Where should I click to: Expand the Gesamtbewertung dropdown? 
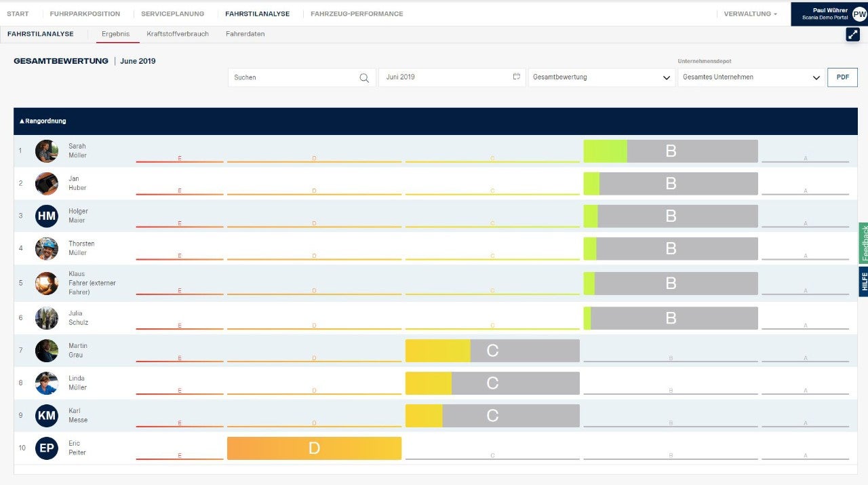point(601,77)
